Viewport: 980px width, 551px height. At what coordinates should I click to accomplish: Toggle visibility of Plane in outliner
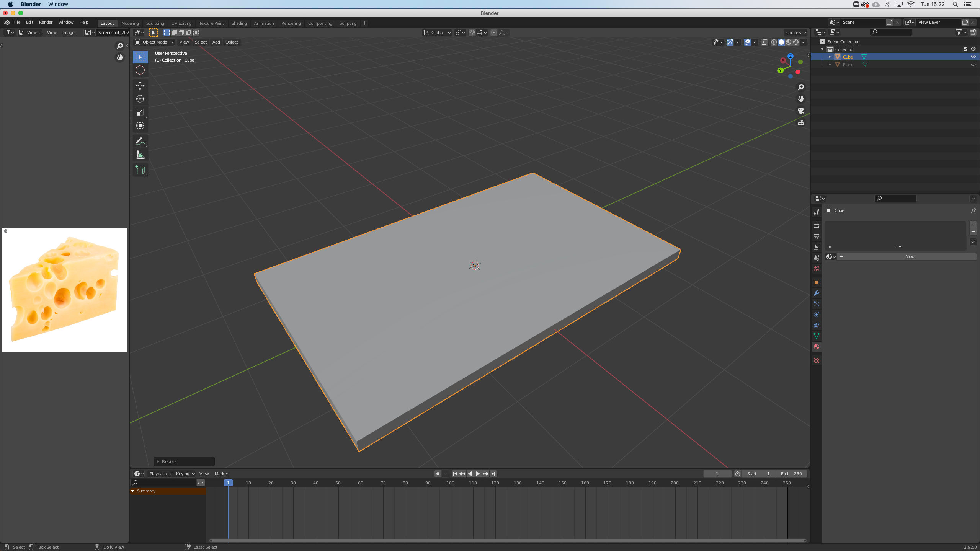point(971,65)
